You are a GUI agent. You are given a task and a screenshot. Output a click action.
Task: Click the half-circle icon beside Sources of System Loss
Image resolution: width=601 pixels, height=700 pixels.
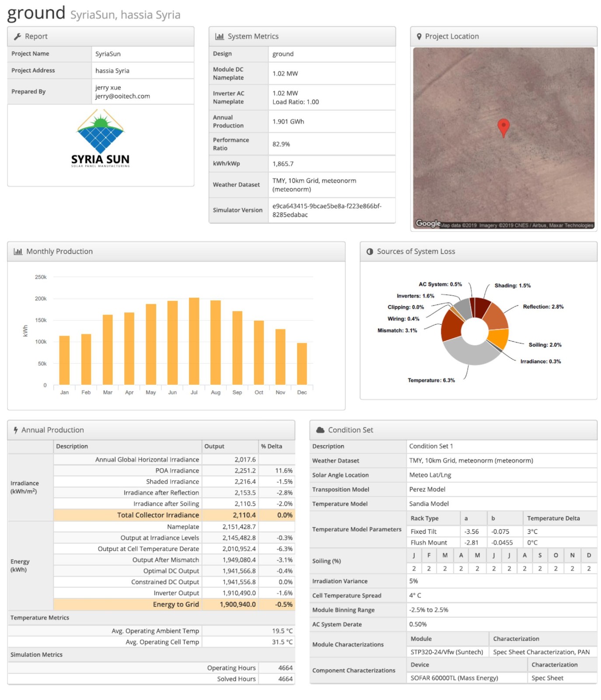370,252
